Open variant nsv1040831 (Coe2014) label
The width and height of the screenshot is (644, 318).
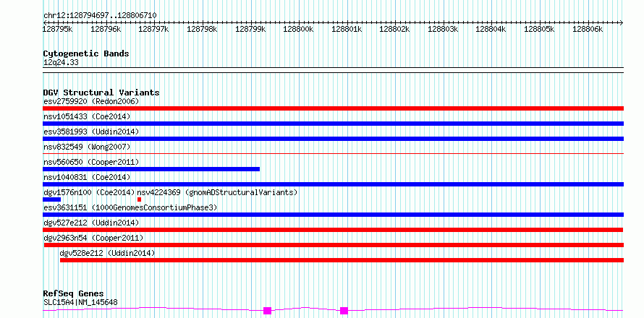(87, 177)
